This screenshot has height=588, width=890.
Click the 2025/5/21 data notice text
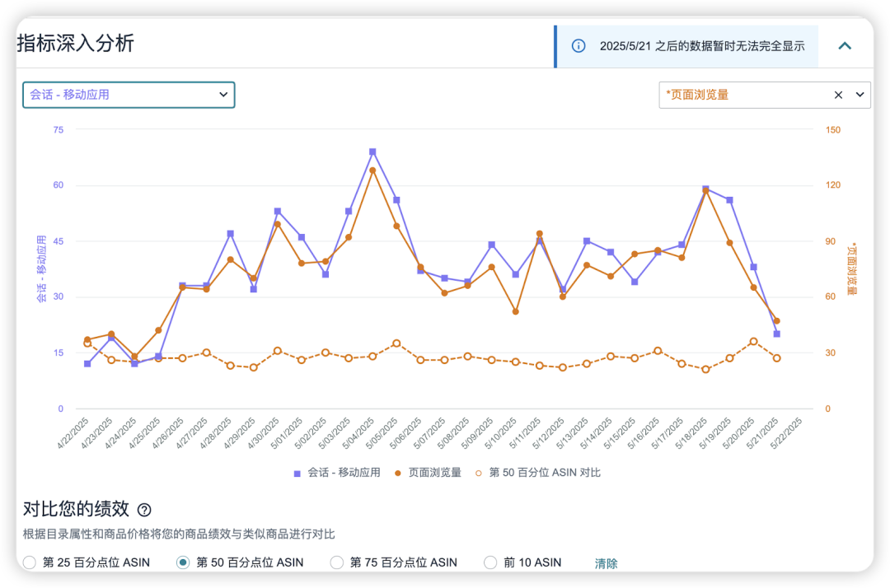click(x=702, y=46)
